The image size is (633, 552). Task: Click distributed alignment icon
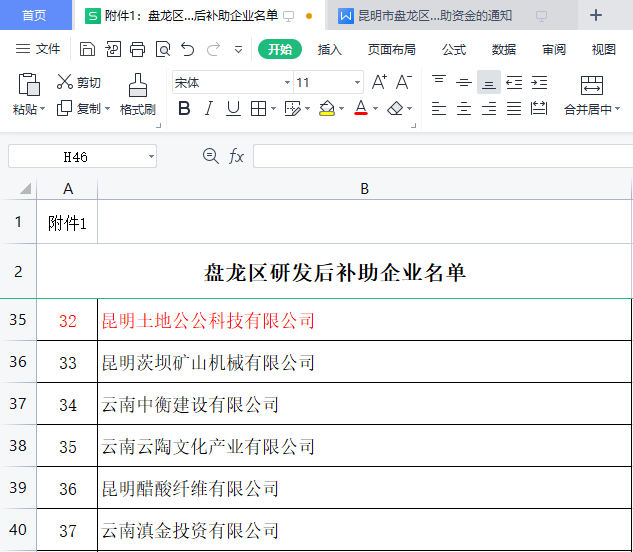click(x=539, y=108)
